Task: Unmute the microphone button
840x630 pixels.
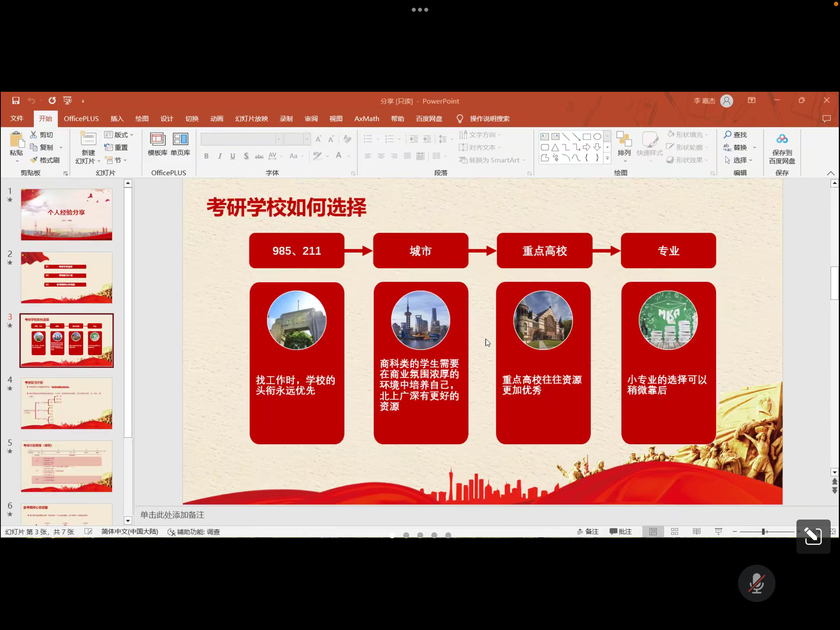Action: 756,583
